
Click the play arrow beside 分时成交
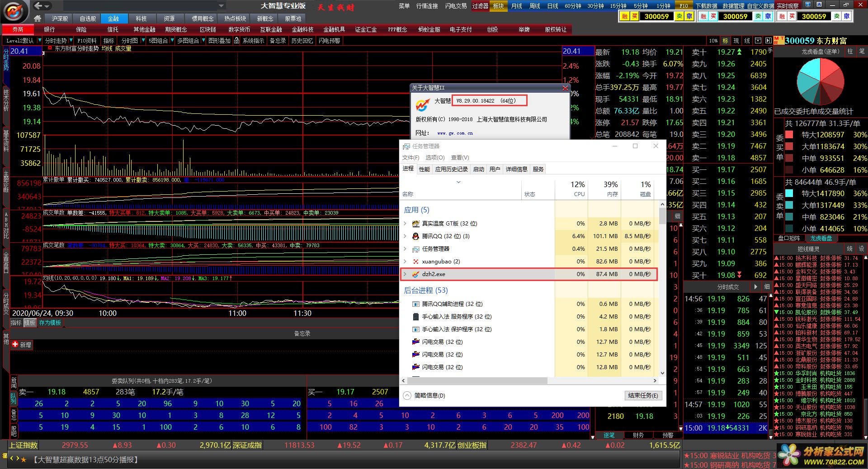click(x=755, y=286)
